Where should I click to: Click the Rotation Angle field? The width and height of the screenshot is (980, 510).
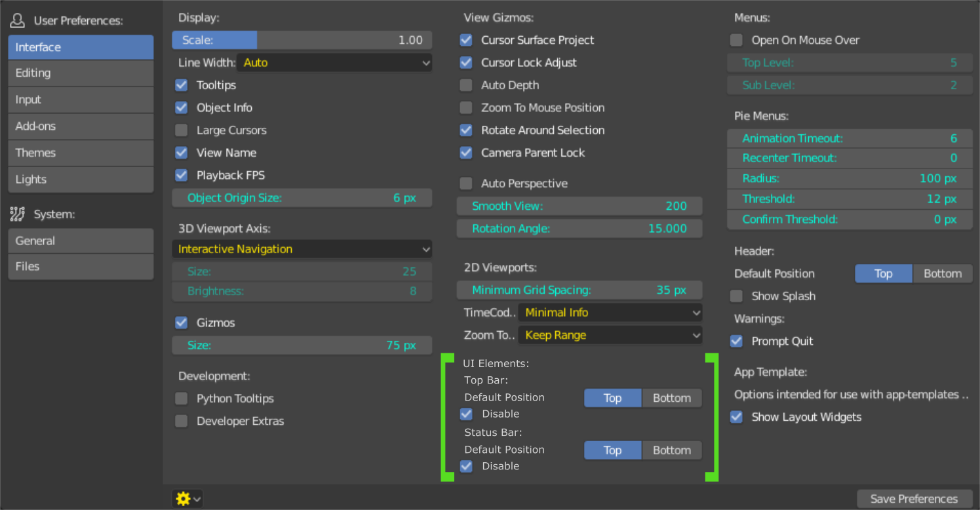[579, 229]
